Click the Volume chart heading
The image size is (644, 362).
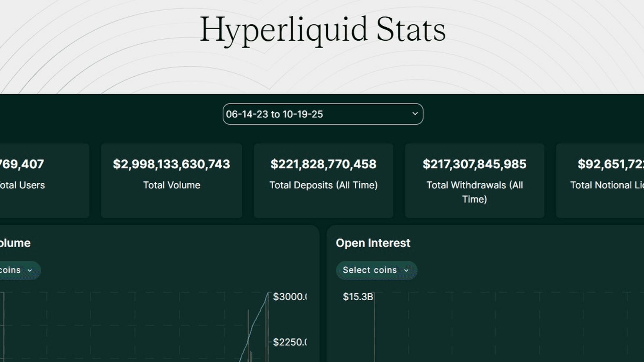[x=15, y=243]
